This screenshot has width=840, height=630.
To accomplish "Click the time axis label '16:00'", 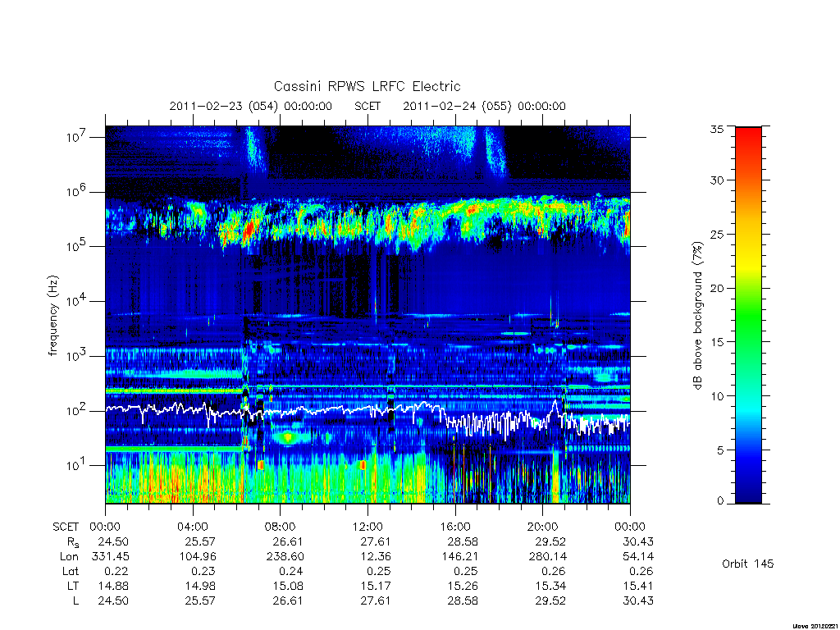I will point(454,527).
